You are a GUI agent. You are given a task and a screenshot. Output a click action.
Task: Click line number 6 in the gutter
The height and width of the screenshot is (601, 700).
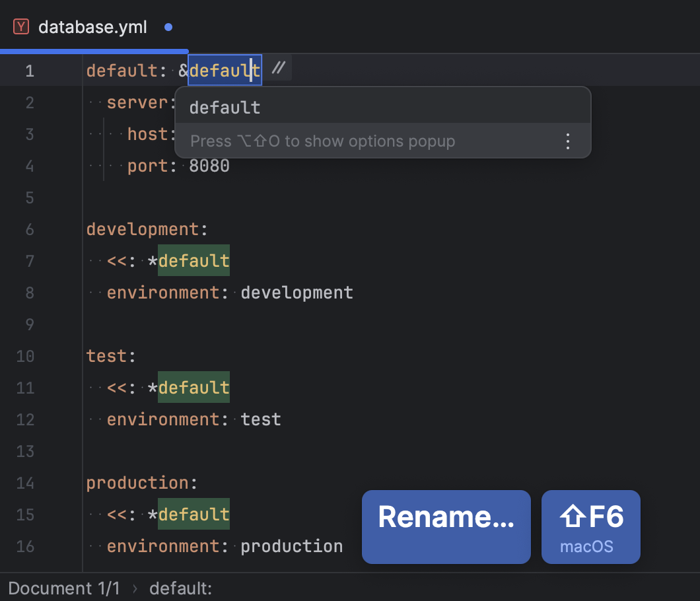point(30,229)
